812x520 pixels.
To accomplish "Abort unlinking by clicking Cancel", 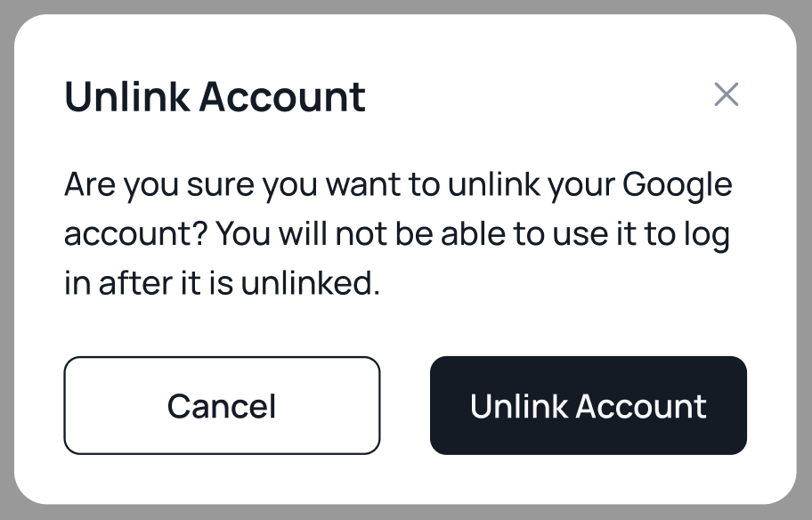I will (x=222, y=406).
